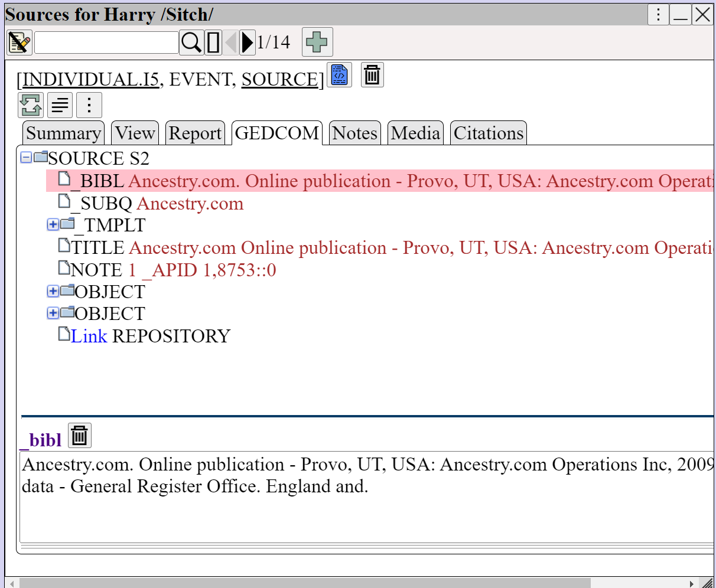Select the TITLE tree row
Viewport: 716px width, 588px height.
pyautogui.click(x=386, y=247)
